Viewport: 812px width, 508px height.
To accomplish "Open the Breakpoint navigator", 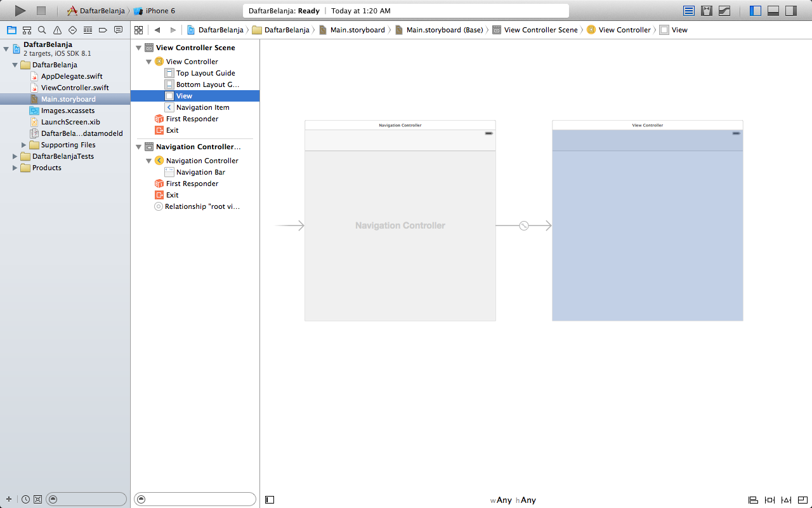I will (x=103, y=30).
